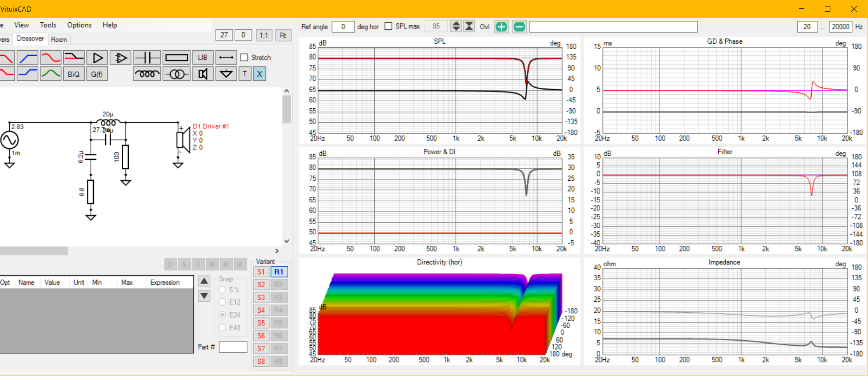Select the 2.83 V generator symbol in schematic

9,140
